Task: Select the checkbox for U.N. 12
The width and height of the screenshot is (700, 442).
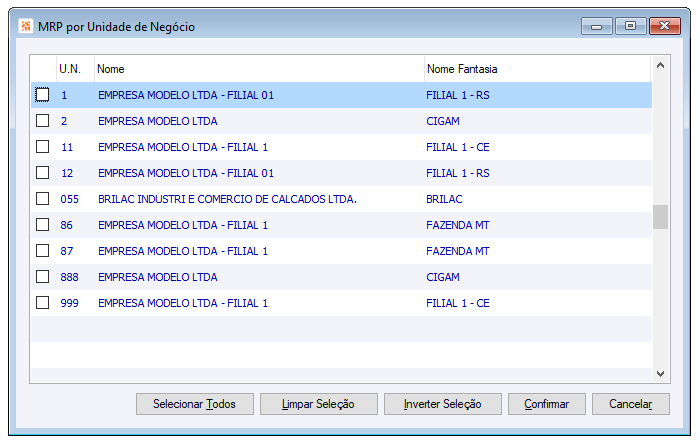Action: tap(42, 172)
